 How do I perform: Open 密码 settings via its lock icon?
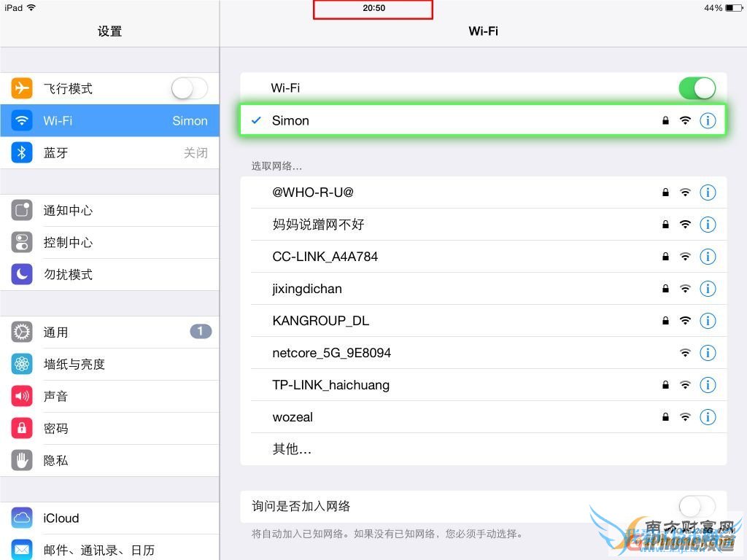pos(21,428)
